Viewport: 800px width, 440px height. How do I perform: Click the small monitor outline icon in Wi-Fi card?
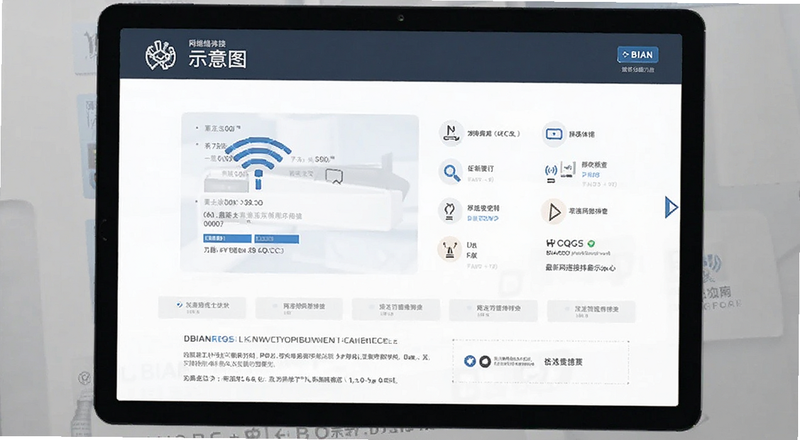[x=334, y=176]
